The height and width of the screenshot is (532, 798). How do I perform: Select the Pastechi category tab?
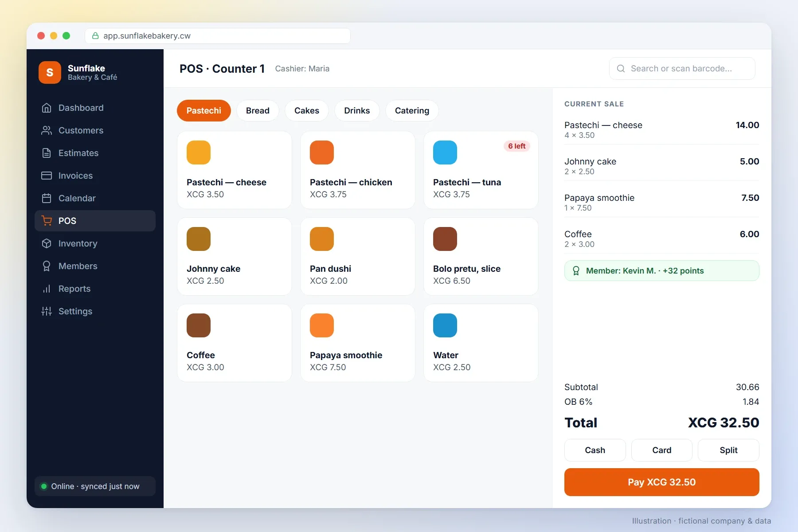pyautogui.click(x=203, y=110)
